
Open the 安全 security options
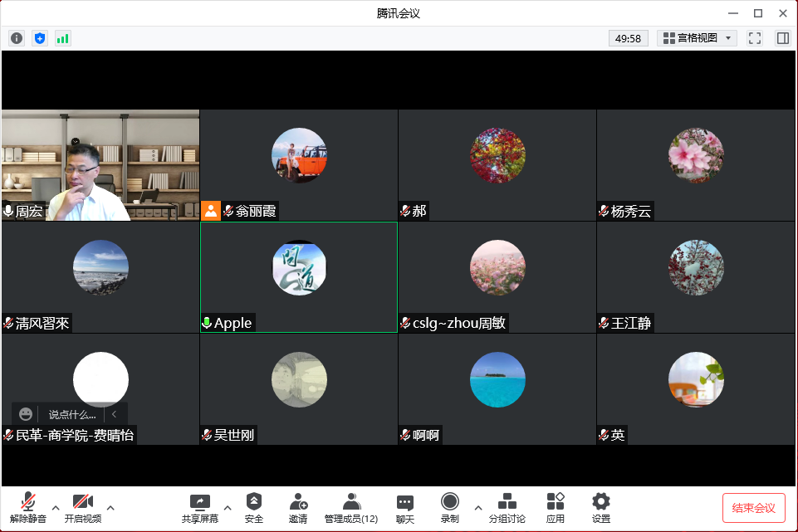(x=254, y=508)
